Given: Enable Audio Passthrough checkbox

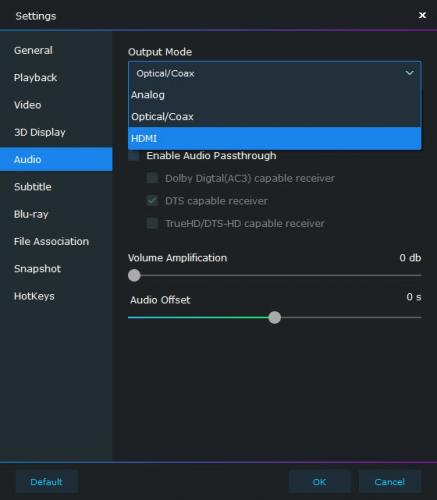Looking at the screenshot, I should pos(134,156).
